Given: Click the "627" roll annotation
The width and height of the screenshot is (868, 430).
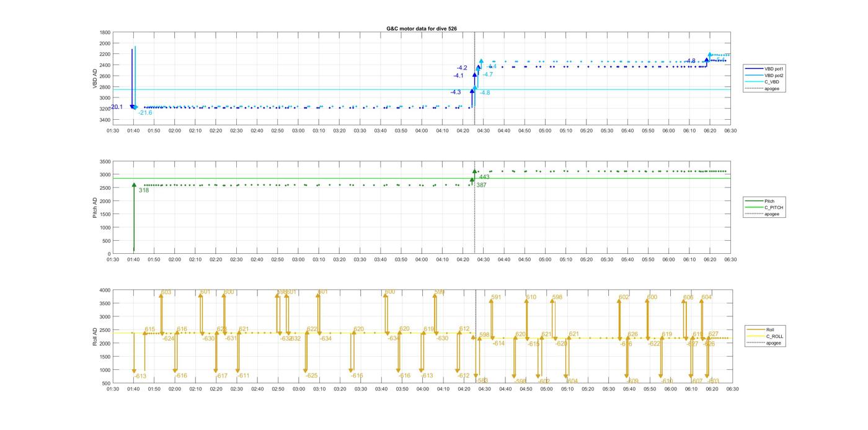Looking at the screenshot, I should [x=713, y=334].
